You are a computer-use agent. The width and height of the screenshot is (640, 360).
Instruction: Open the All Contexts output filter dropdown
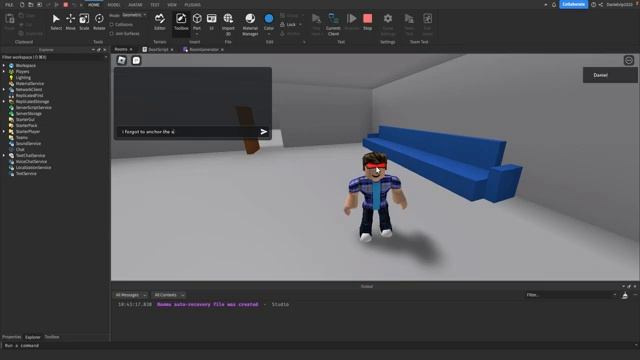pyautogui.click(x=169, y=295)
